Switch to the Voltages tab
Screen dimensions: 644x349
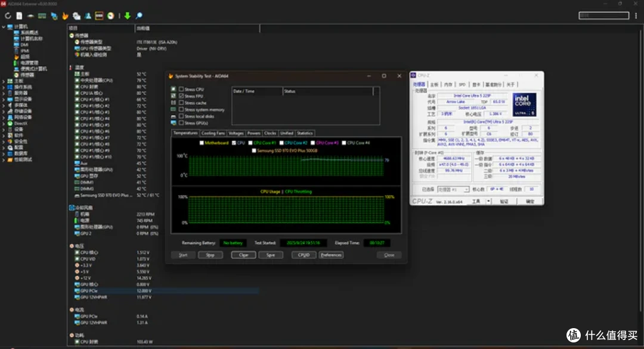[x=236, y=133]
